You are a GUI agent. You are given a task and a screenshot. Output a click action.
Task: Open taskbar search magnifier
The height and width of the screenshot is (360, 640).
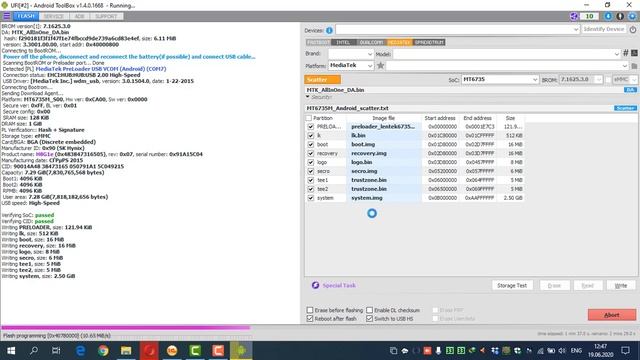click(x=34, y=351)
